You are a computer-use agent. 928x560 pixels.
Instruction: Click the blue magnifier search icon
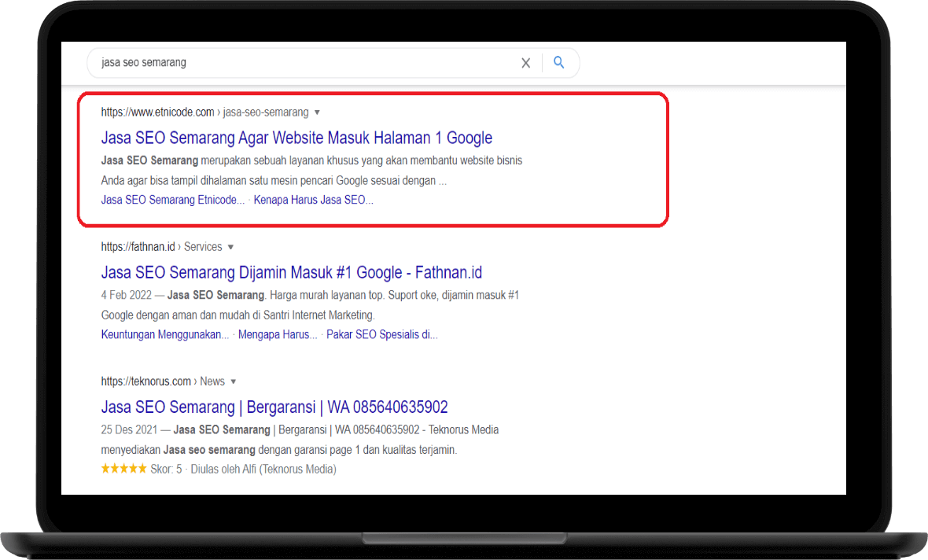[558, 62]
